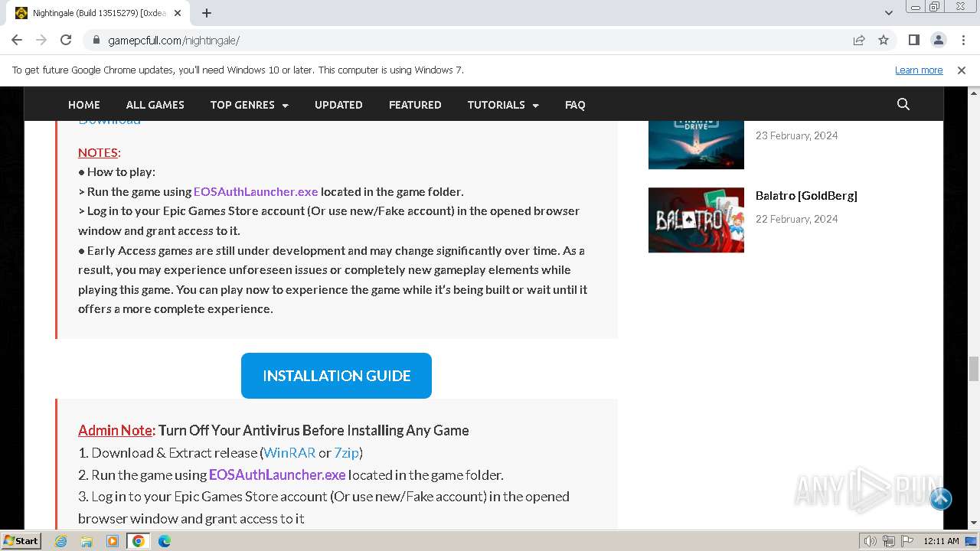Bookmark this tab with star icon
The image size is (980, 551).
point(884,41)
